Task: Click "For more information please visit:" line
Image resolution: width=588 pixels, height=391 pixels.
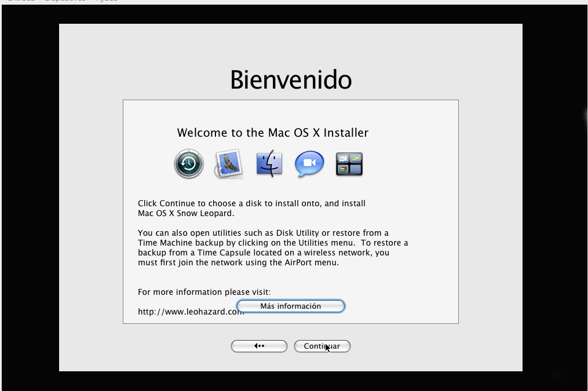Action: click(x=204, y=292)
